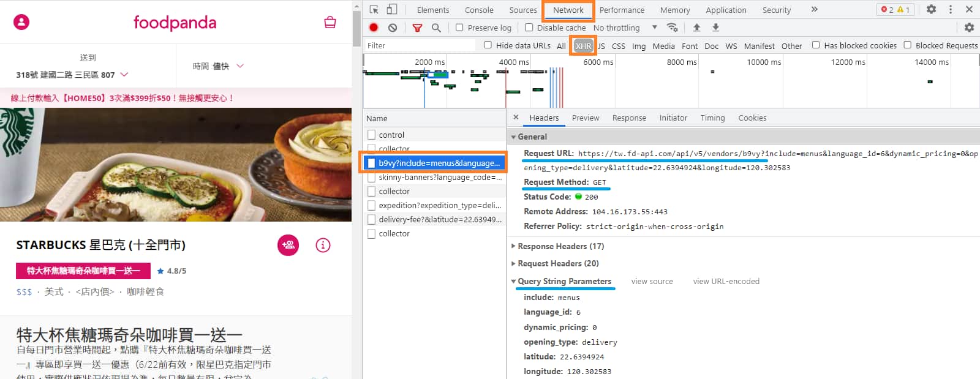980x379 pixels.
Task: Stop recording network log
Action: coord(374,28)
